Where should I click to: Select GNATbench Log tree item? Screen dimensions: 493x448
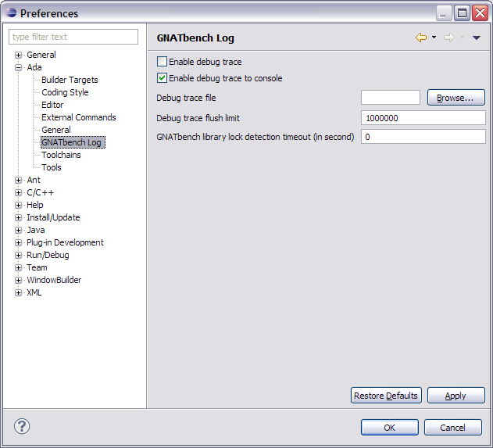(73, 142)
